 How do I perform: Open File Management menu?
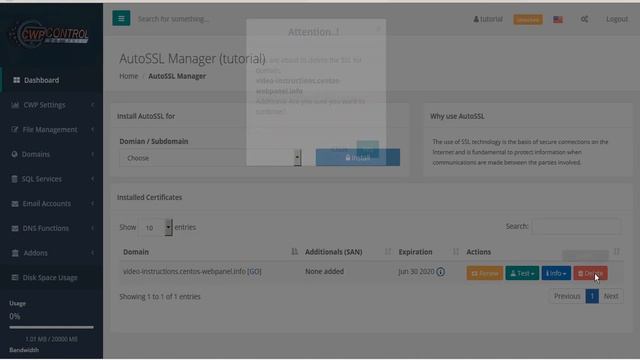tap(51, 129)
